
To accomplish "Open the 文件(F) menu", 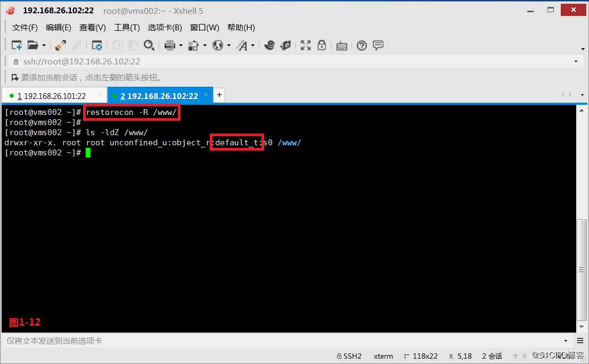I will coord(25,28).
